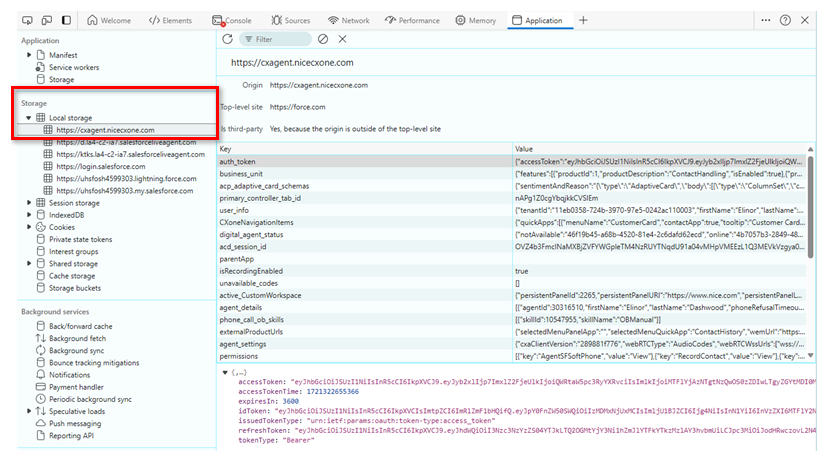
Task: Open Back/forward cache service
Action: [80, 326]
